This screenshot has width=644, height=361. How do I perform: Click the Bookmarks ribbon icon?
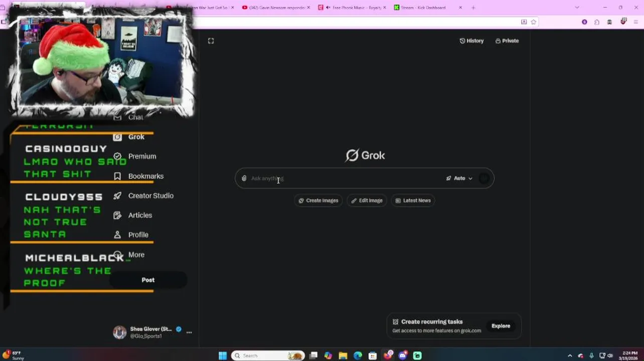117,176
